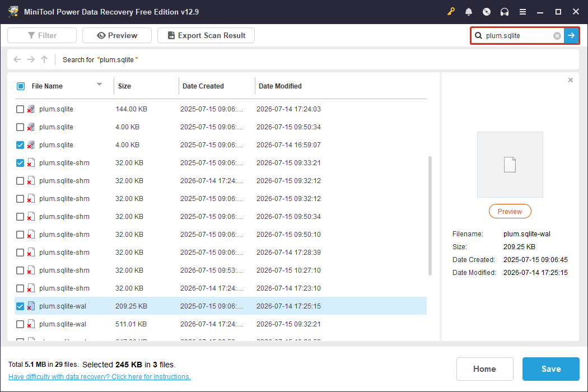The width and height of the screenshot is (588, 392).
Task: Click file icon of 209.25 KB plum.sqlite-wal
Action: point(31,306)
